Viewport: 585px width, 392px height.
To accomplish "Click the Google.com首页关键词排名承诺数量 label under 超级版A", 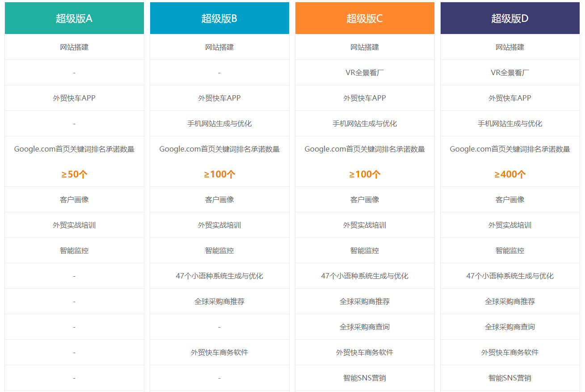I will pos(74,149).
